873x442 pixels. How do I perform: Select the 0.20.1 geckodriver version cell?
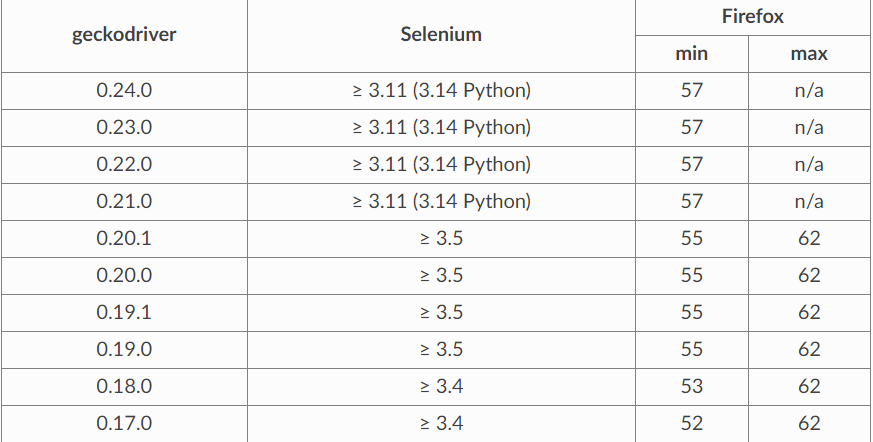click(124, 238)
